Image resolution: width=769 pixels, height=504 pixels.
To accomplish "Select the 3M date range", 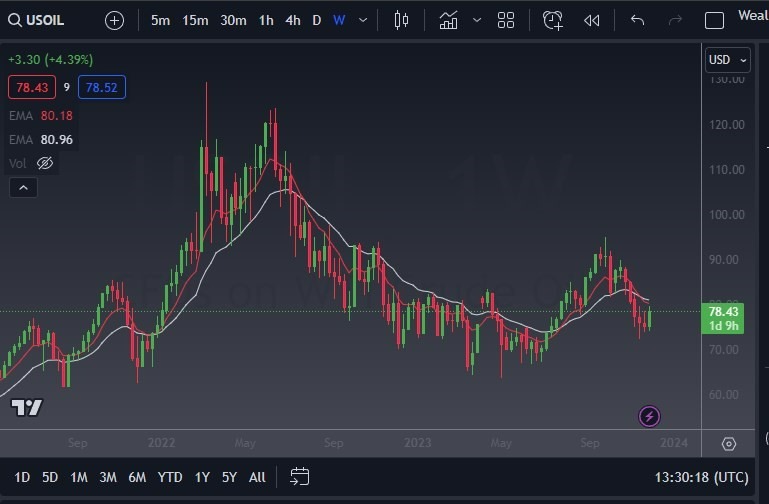I will click(x=108, y=477).
